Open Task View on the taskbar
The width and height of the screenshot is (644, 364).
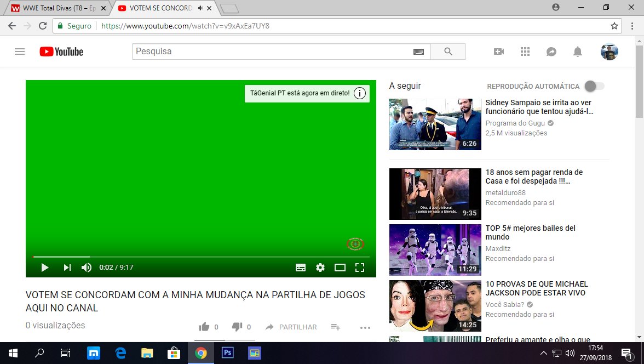click(x=65, y=353)
